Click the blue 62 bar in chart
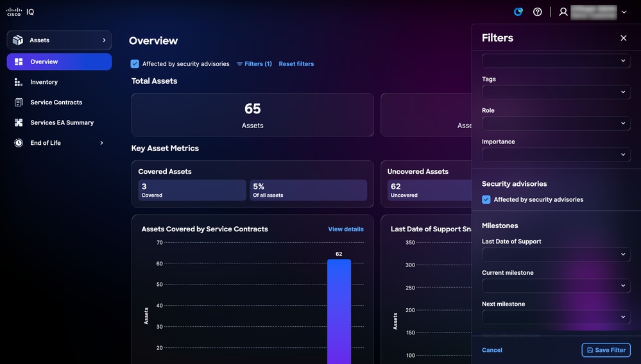The height and width of the screenshot is (364, 641). coord(339,311)
